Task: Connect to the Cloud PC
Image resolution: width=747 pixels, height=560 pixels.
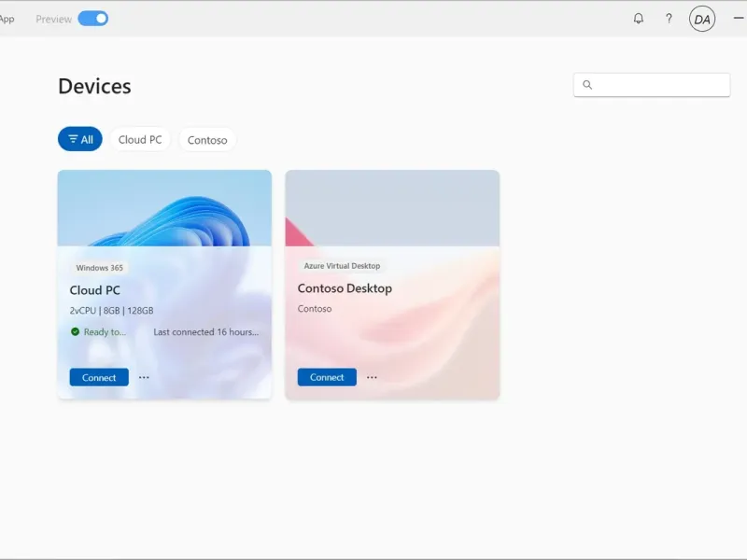Action: tap(99, 377)
